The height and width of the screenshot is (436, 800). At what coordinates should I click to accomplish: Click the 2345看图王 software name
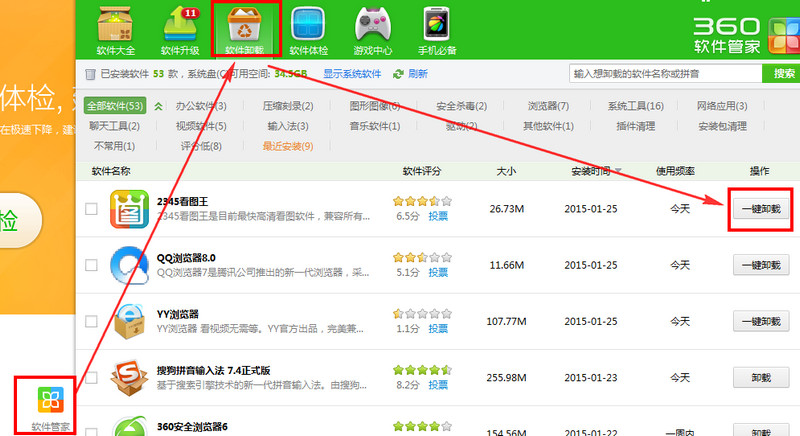point(182,201)
